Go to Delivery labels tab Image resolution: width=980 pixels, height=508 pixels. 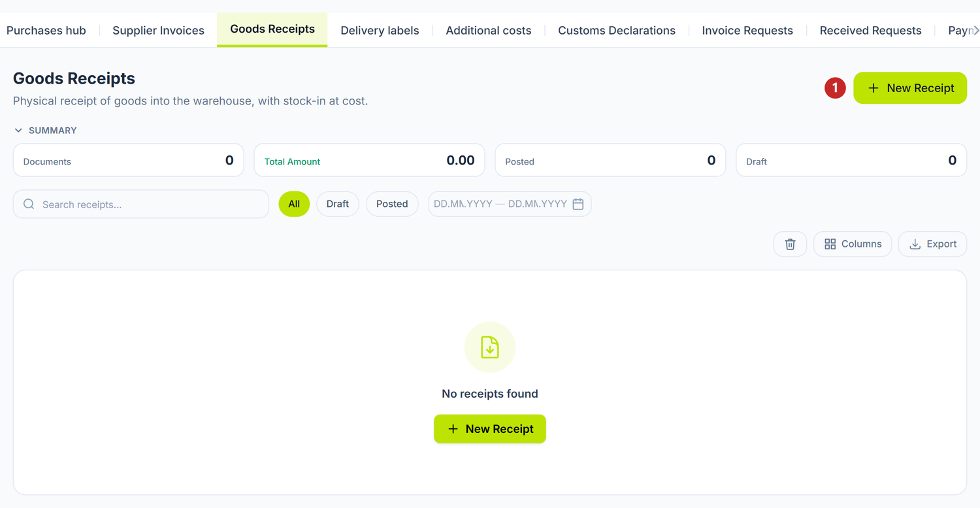380,31
